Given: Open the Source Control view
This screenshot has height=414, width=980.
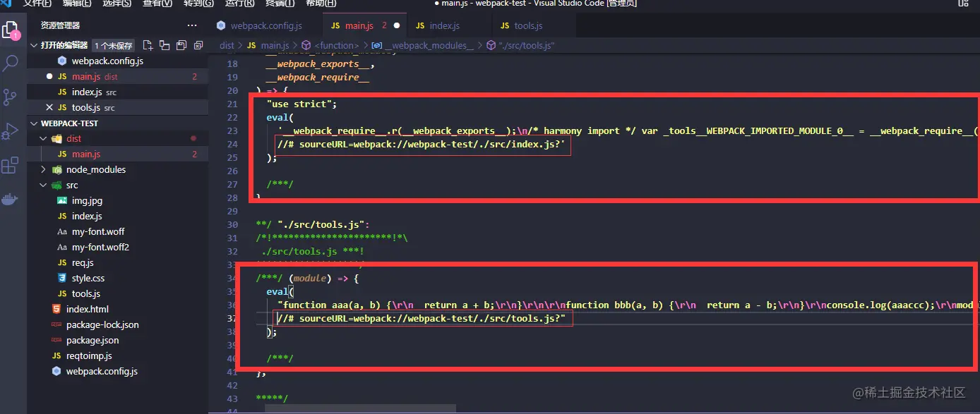Looking at the screenshot, I should tap(11, 97).
